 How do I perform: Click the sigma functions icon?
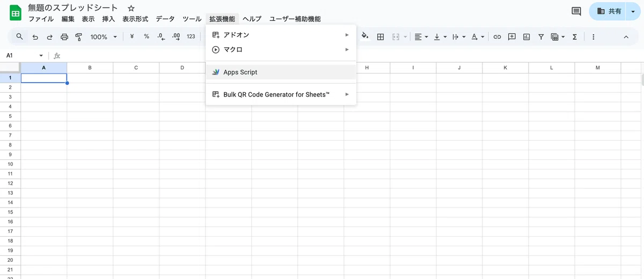click(575, 37)
